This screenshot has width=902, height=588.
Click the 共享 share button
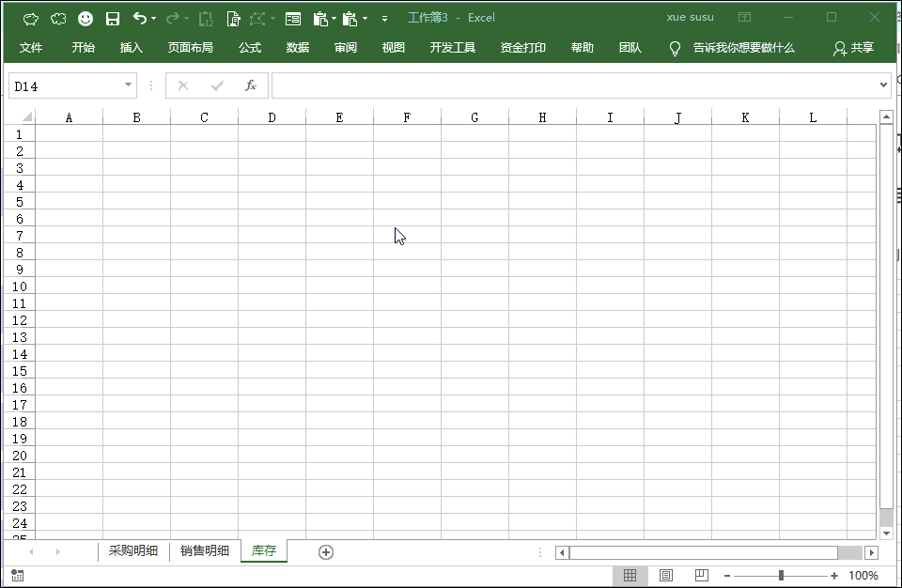click(859, 48)
